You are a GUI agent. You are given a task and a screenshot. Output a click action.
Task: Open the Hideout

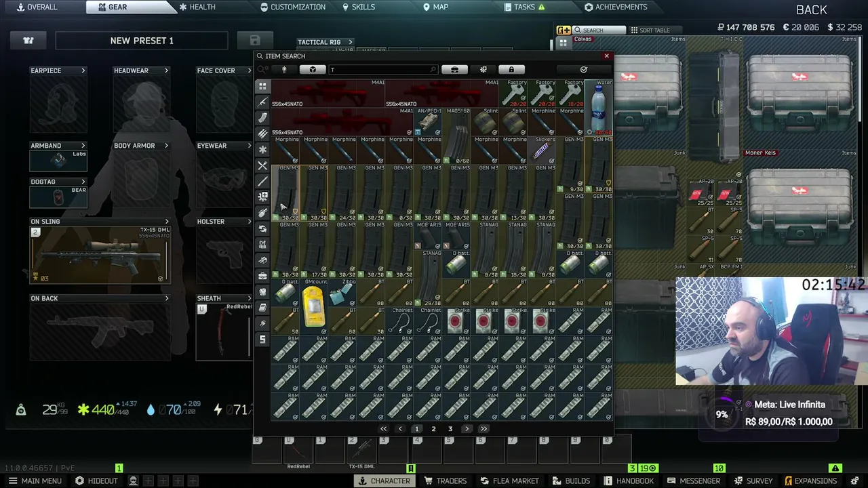(x=97, y=481)
